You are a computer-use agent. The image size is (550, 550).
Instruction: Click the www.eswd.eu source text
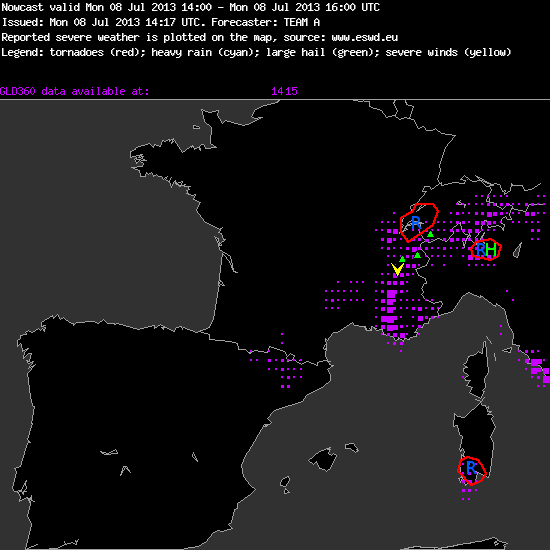point(364,37)
